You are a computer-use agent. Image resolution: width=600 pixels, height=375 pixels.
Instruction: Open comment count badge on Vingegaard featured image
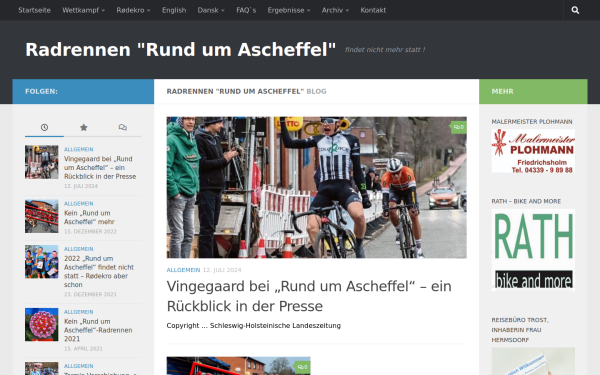pos(458,127)
